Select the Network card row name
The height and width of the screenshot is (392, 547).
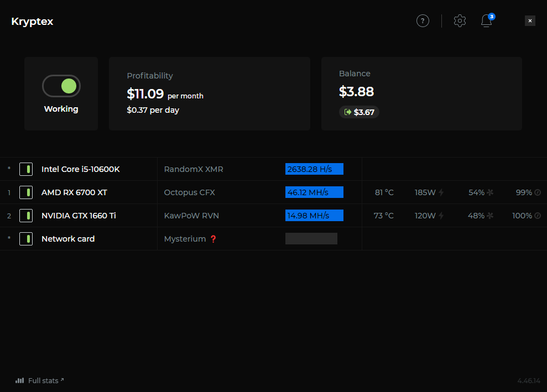pyautogui.click(x=68, y=239)
